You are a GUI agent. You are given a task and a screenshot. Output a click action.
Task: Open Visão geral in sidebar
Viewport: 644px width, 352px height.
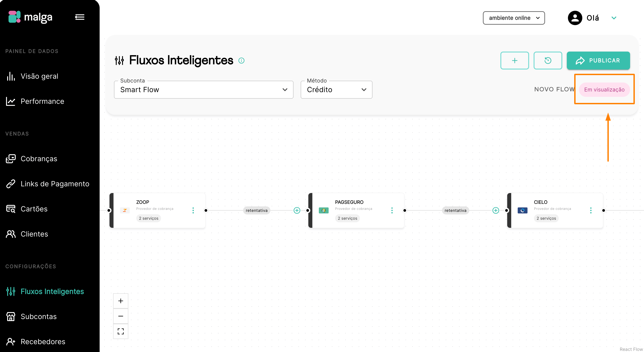pyautogui.click(x=39, y=76)
